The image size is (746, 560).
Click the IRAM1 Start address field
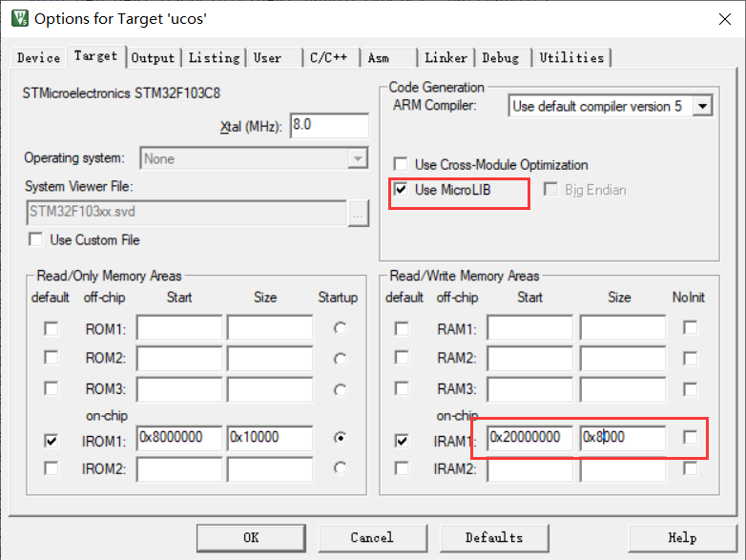click(530, 438)
